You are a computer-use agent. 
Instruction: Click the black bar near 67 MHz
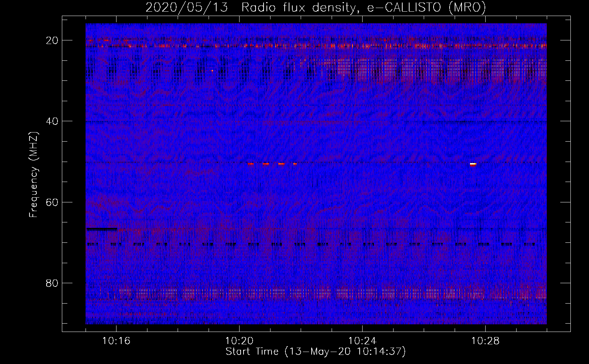tap(102, 229)
